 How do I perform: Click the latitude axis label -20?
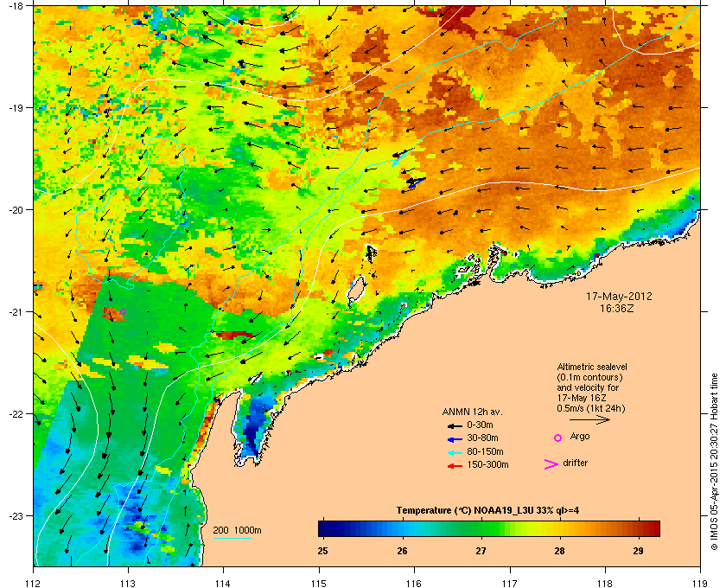click(x=16, y=210)
